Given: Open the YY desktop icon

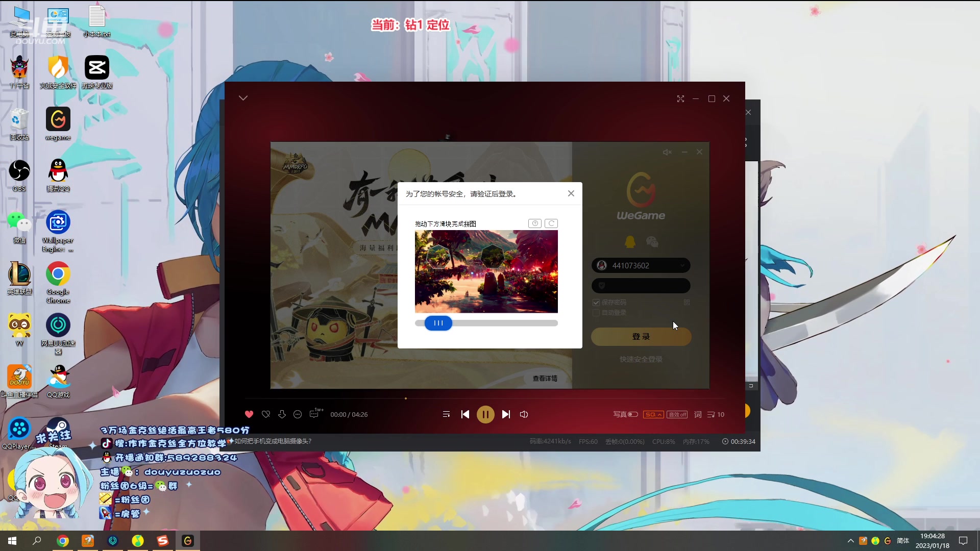Looking at the screenshot, I should tap(19, 330).
